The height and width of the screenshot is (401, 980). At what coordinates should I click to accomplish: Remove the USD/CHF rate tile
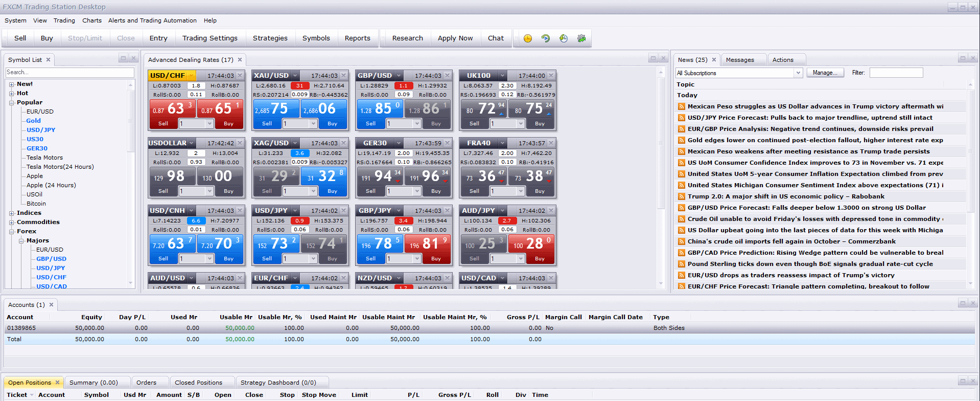240,76
